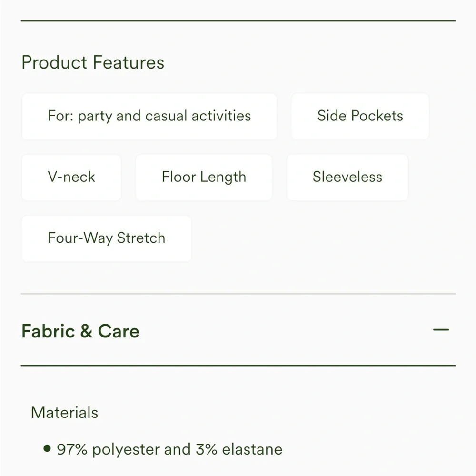
Task: Click the word Care in section header
Action: [x=119, y=331]
